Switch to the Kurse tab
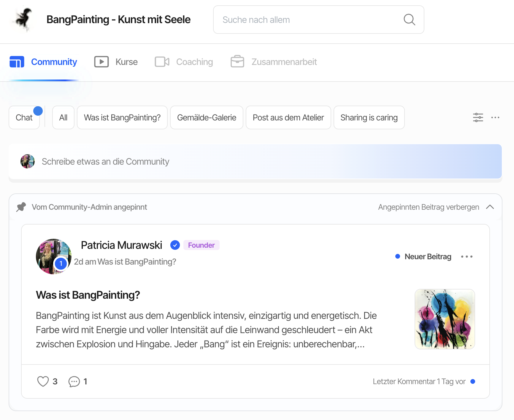Viewport: 514px width, 420px height. pos(116,62)
